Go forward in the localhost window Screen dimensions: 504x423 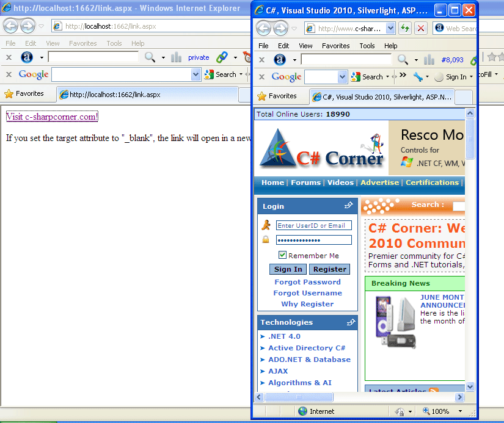[x=27, y=26]
